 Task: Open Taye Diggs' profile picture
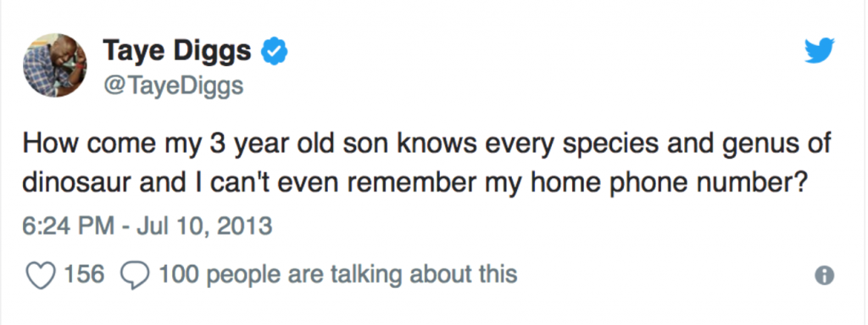[55, 64]
